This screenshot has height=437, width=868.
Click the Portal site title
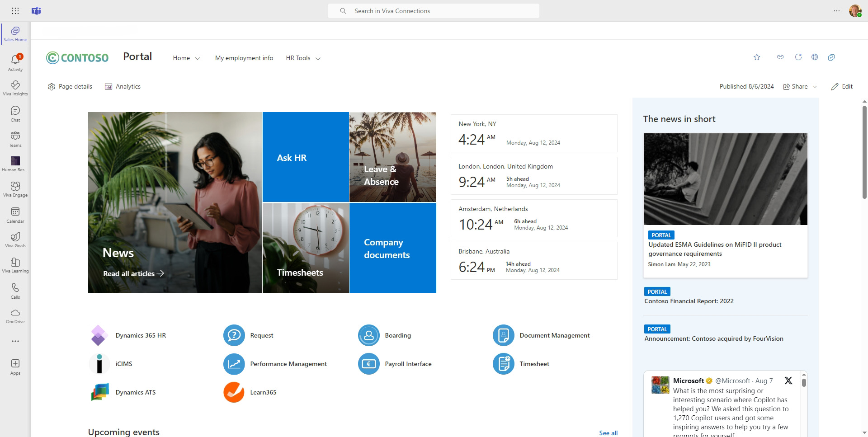click(x=137, y=56)
